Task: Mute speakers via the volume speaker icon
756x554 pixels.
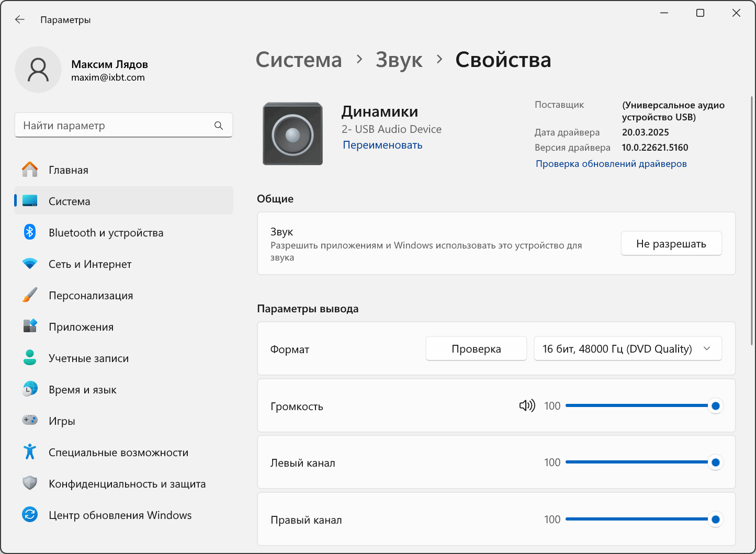Action: pyautogui.click(x=527, y=406)
